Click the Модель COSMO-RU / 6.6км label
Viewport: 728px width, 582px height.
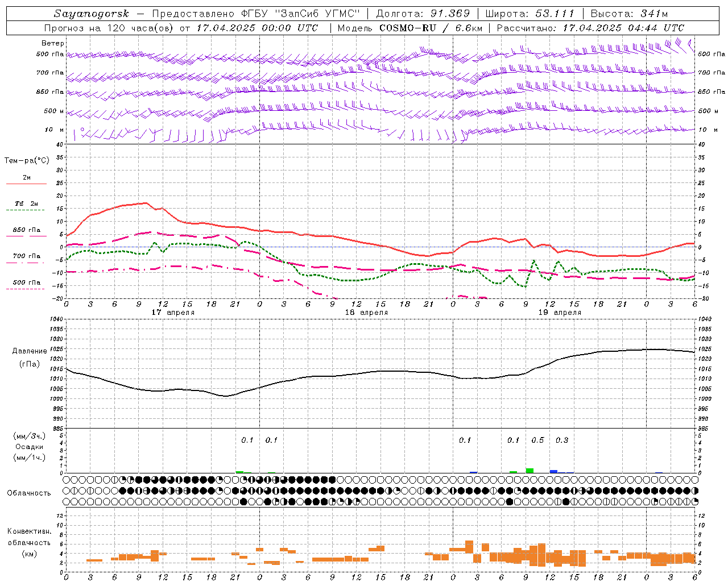(410, 28)
